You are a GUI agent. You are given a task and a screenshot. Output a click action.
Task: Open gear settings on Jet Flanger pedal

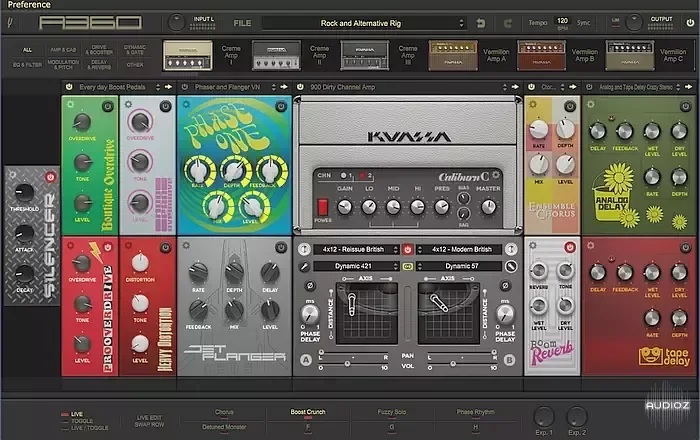click(x=186, y=245)
